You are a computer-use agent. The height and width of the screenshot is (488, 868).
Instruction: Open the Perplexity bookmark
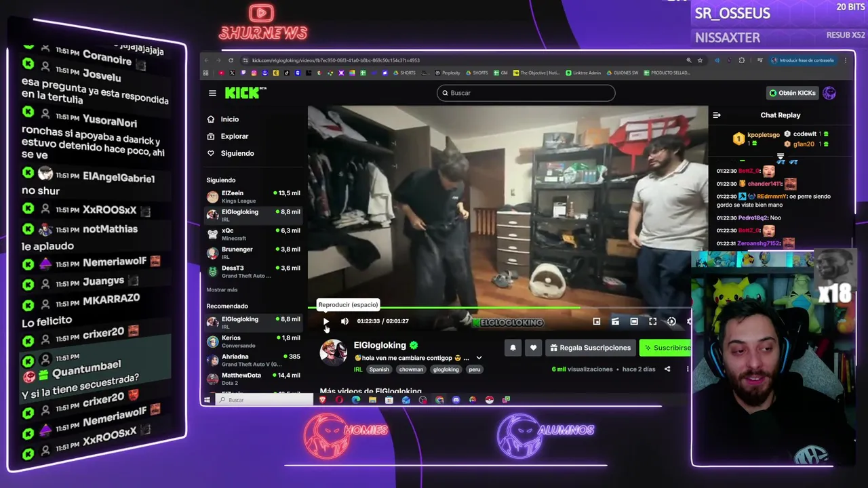(448, 73)
